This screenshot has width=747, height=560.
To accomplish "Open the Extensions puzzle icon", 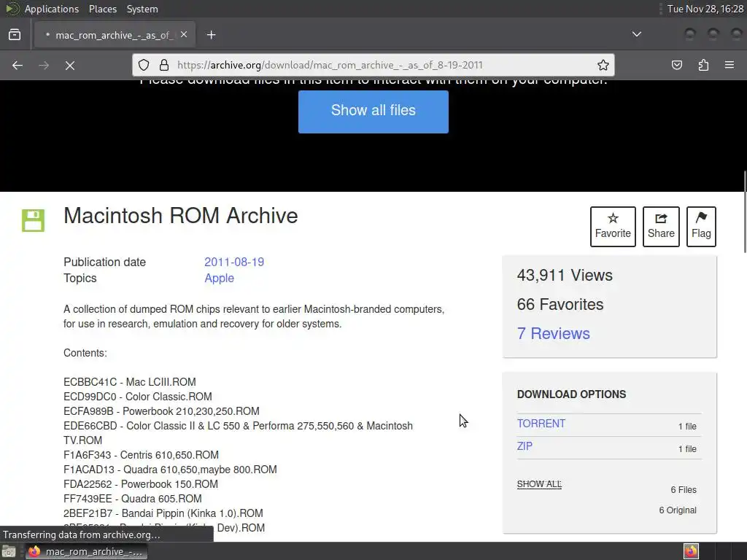I will coord(703,65).
